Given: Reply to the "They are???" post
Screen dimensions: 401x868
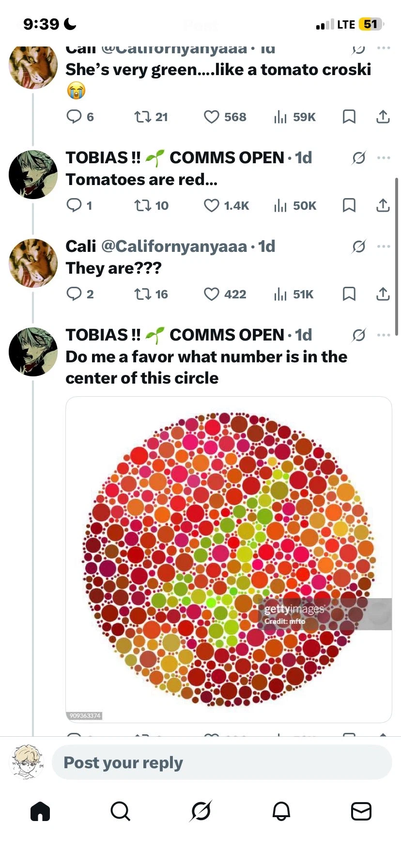Looking at the screenshot, I should click(74, 294).
